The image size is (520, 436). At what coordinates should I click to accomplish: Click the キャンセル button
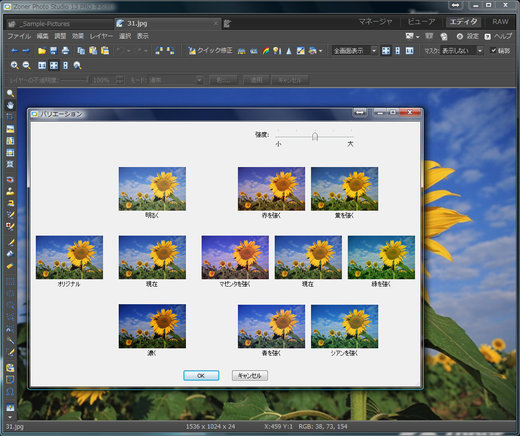point(250,375)
